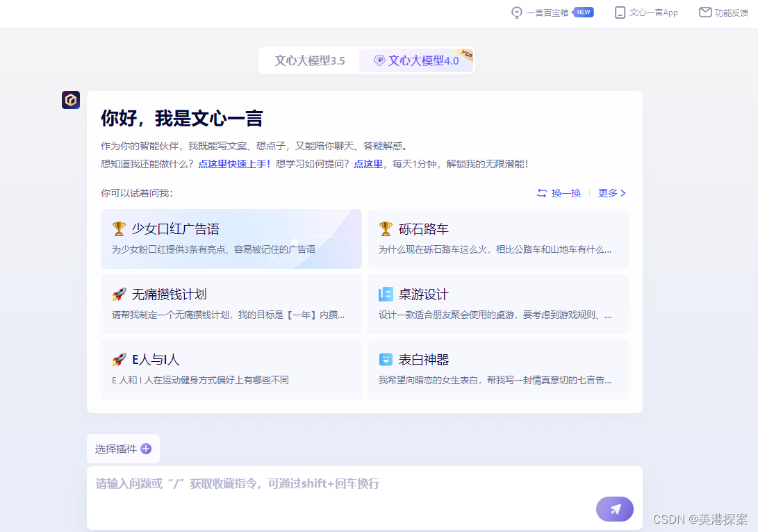This screenshot has width=758, height=532.
Task: Click description E 人和 I 人在运动健身方式
Action: 200,380
